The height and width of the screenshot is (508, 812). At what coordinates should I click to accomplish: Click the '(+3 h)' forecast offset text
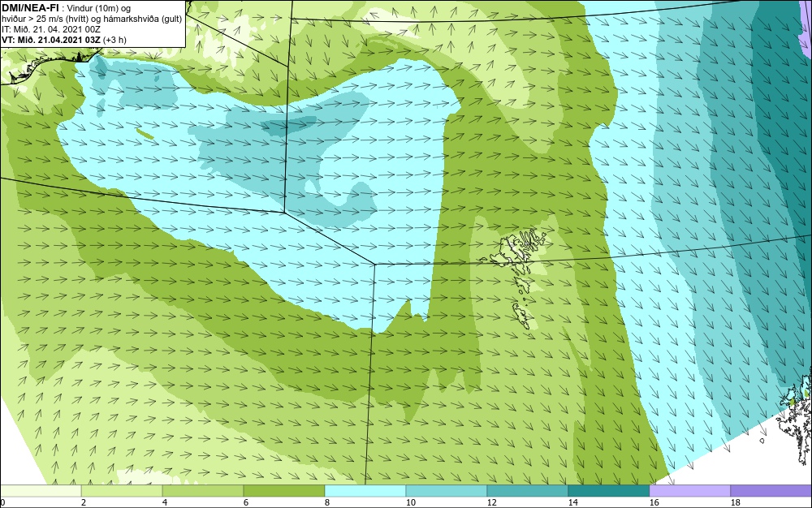114,40
